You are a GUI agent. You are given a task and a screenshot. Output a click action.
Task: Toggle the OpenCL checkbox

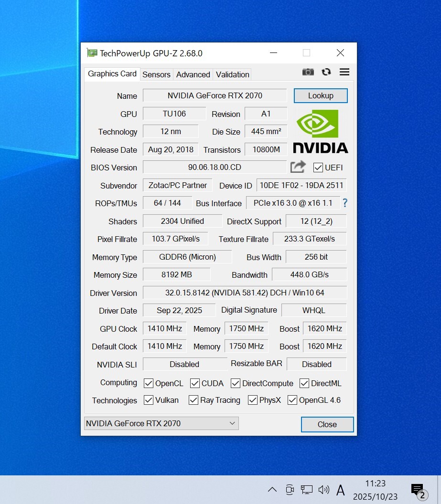[x=149, y=383]
